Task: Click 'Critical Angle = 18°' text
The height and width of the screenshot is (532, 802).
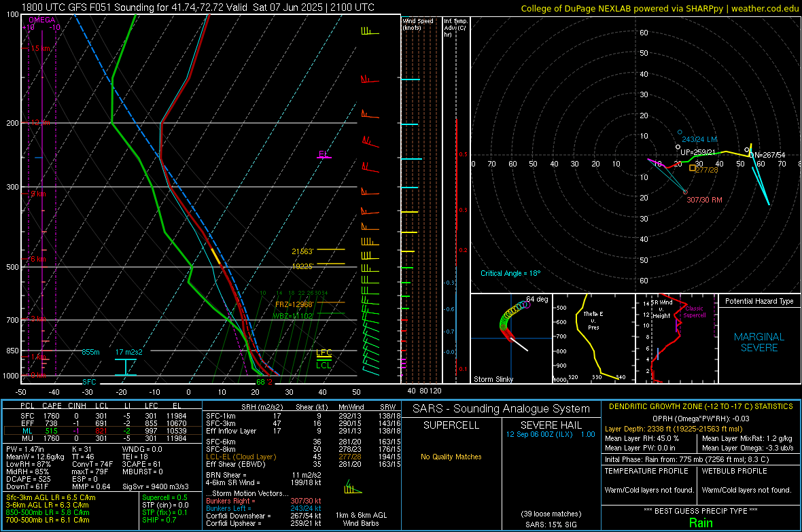Action: point(510,273)
